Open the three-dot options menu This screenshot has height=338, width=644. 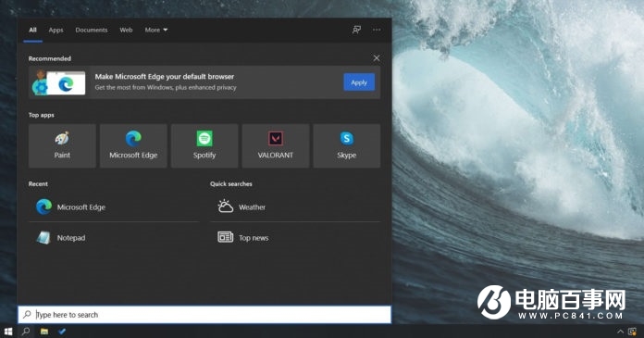tap(377, 30)
